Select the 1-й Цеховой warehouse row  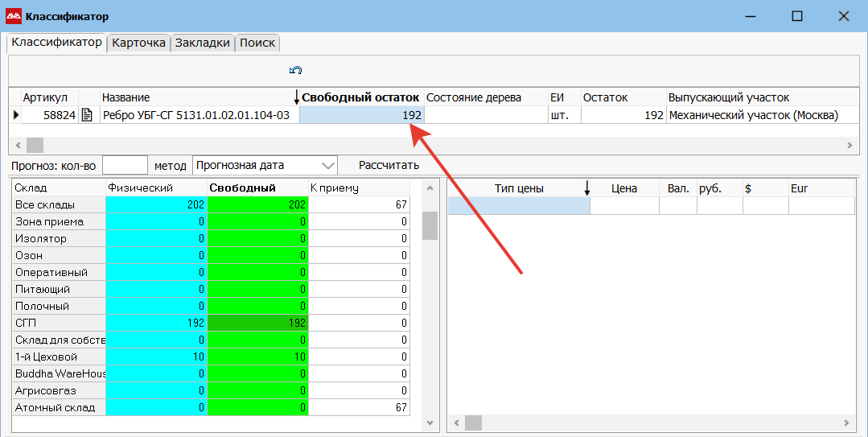tap(56, 357)
